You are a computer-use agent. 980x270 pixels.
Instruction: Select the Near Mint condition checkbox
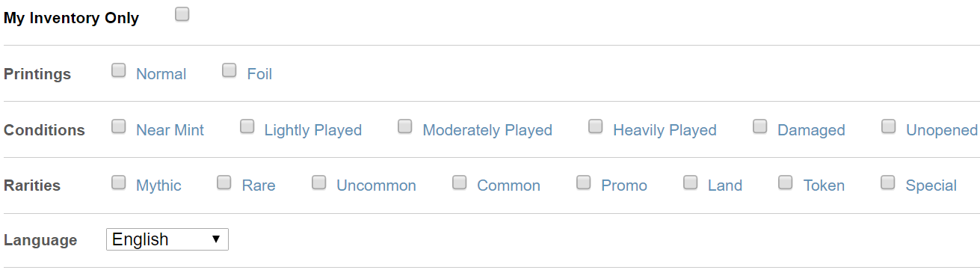(x=119, y=126)
